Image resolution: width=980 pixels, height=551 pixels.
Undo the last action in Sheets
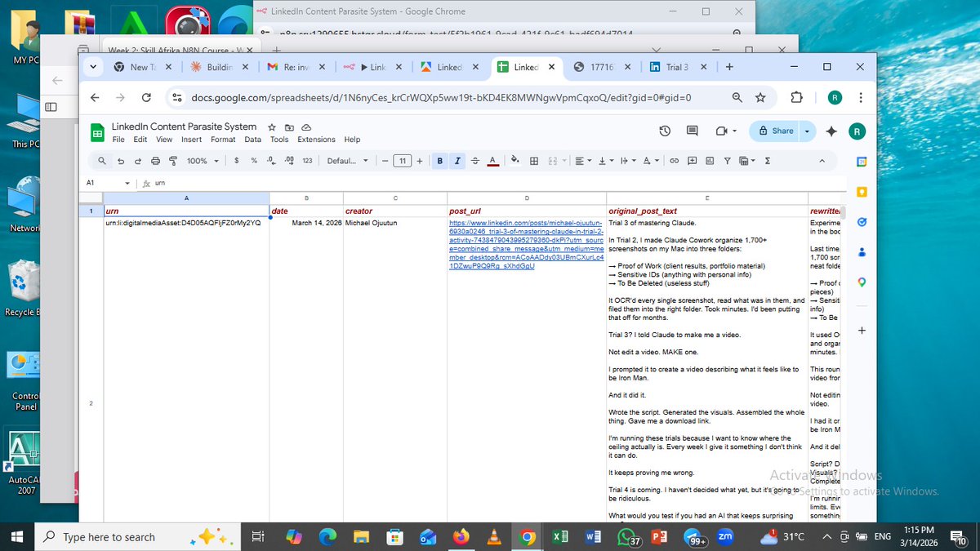point(121,161)
